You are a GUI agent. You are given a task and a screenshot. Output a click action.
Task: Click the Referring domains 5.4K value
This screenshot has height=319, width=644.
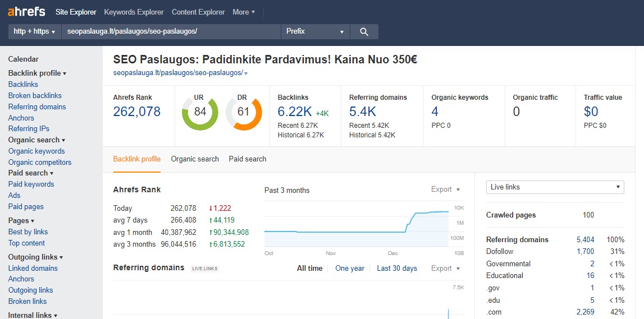(363, 112)
